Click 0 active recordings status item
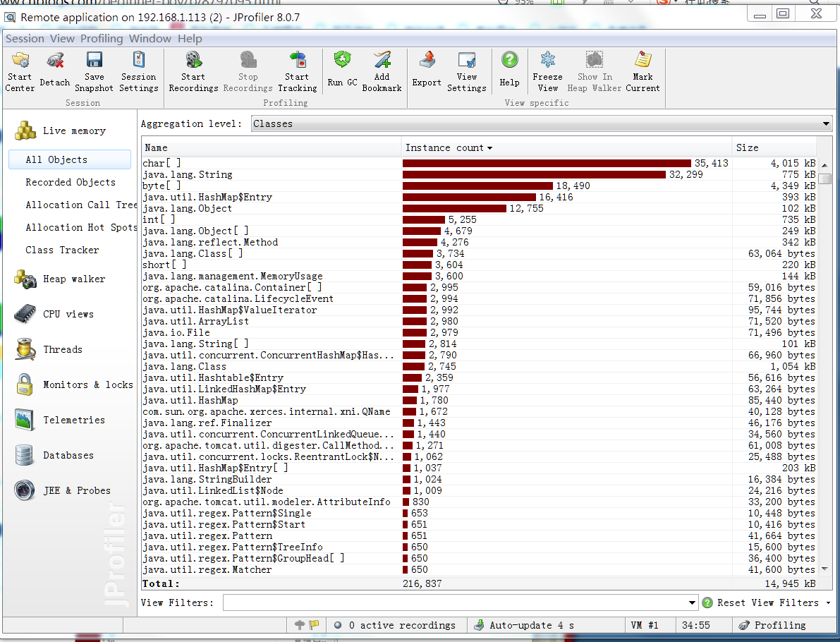 pyautogui.click(x=395, y=625)
